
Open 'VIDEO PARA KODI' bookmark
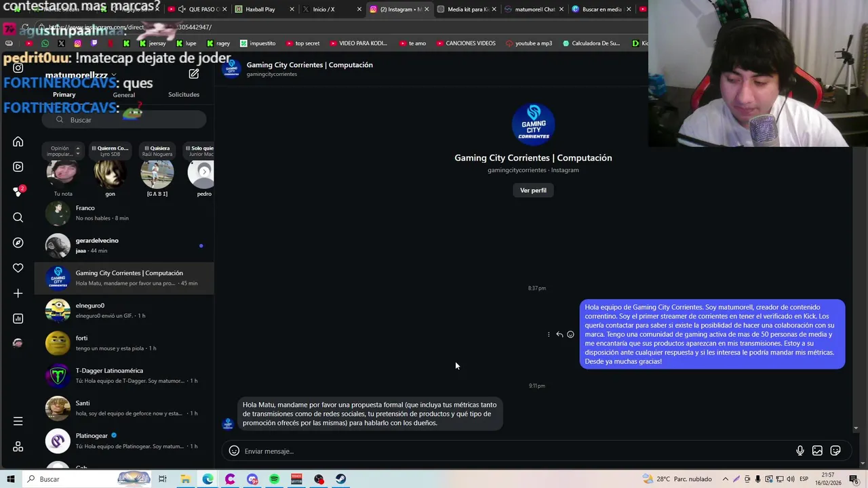coord(359,43)
